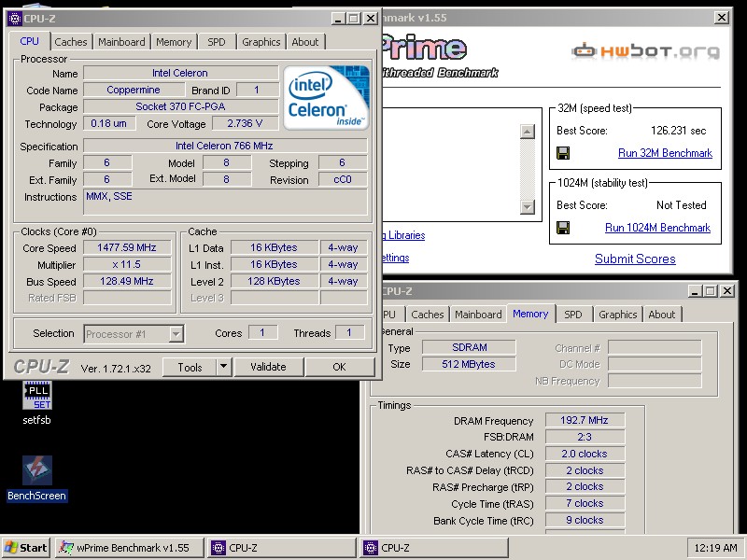The width and height of the screenshot is (747, 560).
Task: Click the wPrime log scroll-down arrow
Action: (528, 206)
